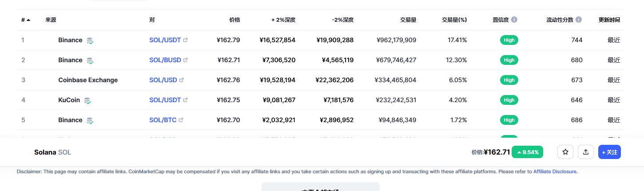644x191 pixels.
Task: Click the verified reserve icon beside Binance row 1
Action: 90,40
